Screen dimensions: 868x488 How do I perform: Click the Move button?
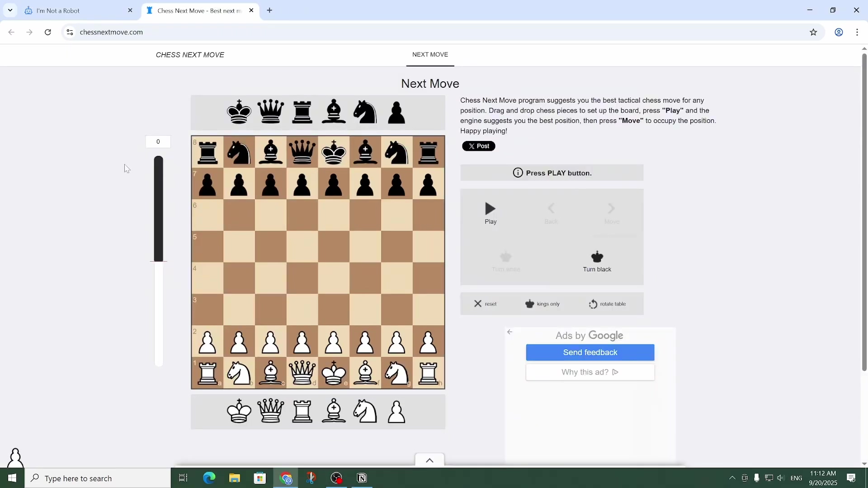coord(612,213)
